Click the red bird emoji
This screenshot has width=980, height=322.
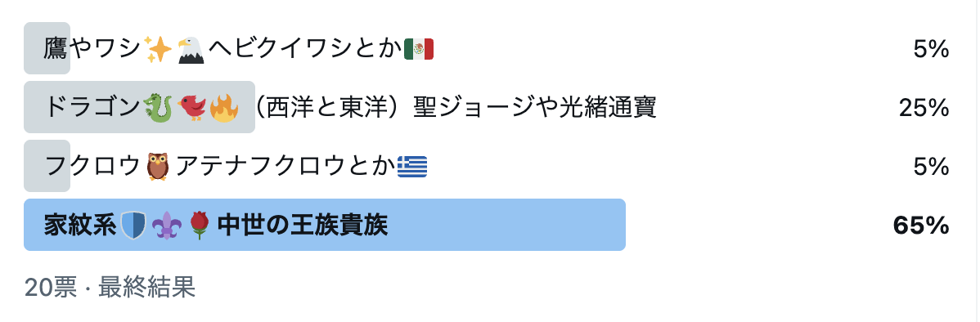191,107
